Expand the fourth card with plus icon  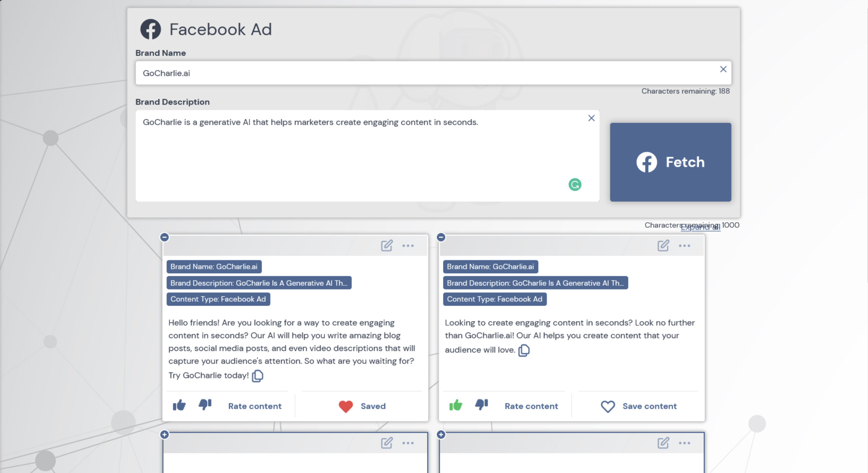[441, 434]
